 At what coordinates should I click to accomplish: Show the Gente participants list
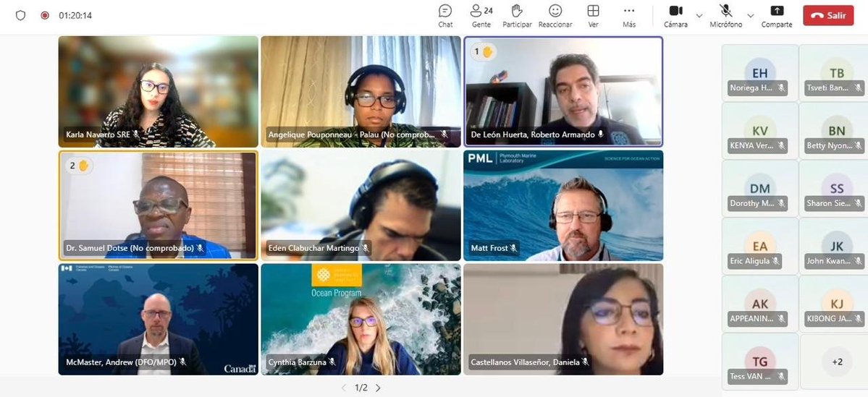[481, 16]
